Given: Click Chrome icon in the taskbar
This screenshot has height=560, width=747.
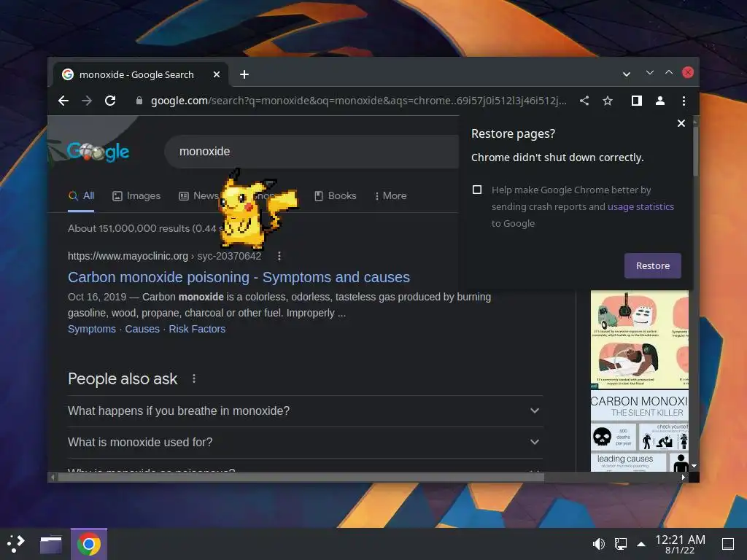Looking at the screenshot, I should coord(88,544).
